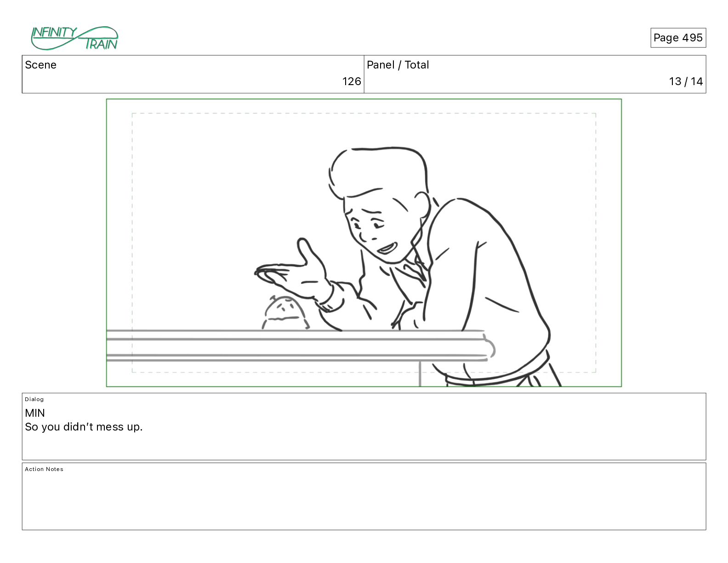Select the speaker name MIN
Viewport: 728px width, 563px height.
point(35,413)
